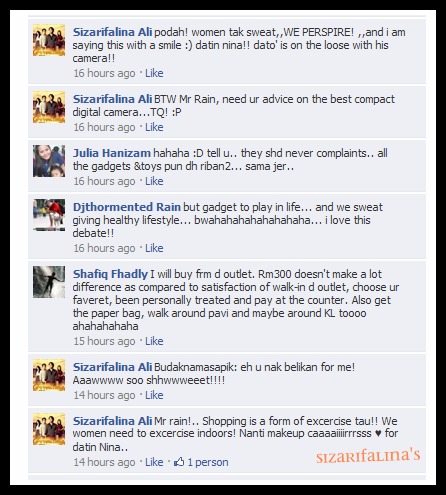Click Sizarifalina Ali's avatar on last comment
Viewport: 446px width, 495px height.
pos(49,429)
